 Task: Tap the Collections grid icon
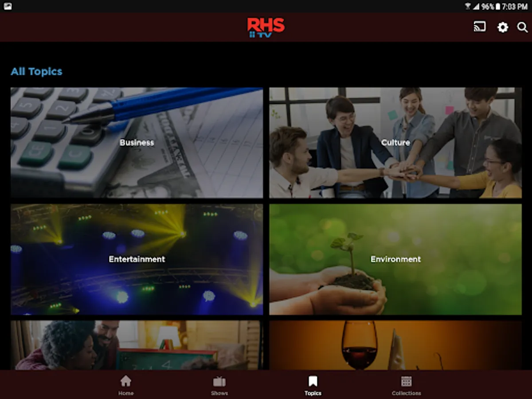407,381
